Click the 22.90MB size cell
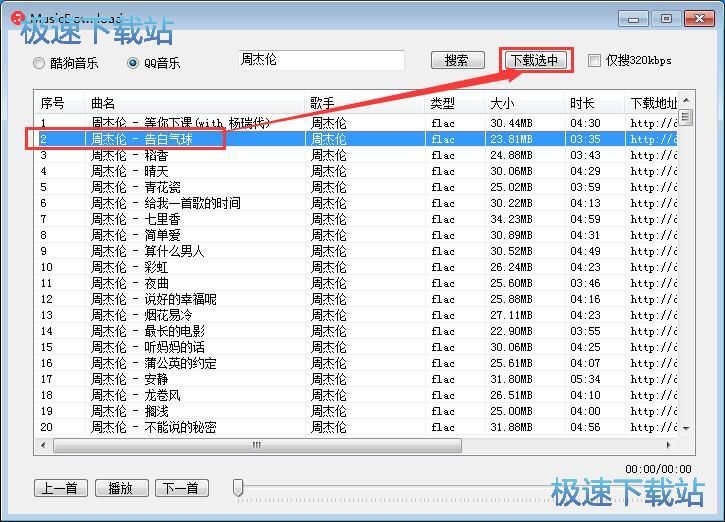The image size is (725, 522). pyautogui.click(x=511, y=331)
